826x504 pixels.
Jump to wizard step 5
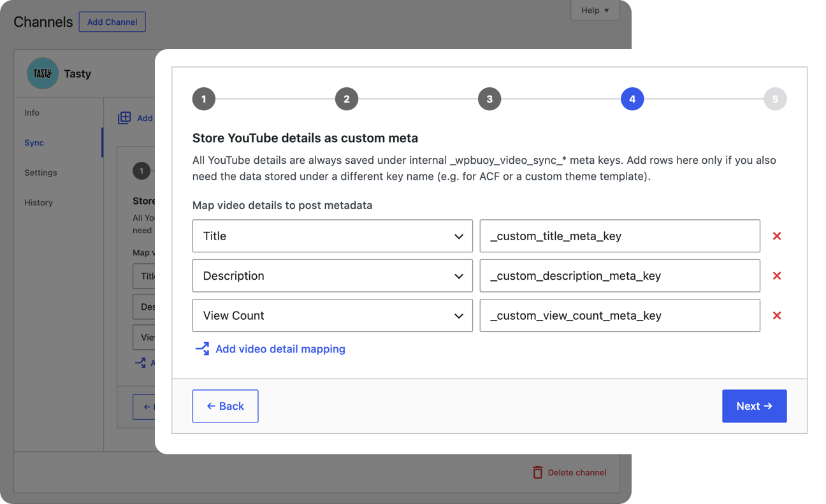click(x=775, y=99)
